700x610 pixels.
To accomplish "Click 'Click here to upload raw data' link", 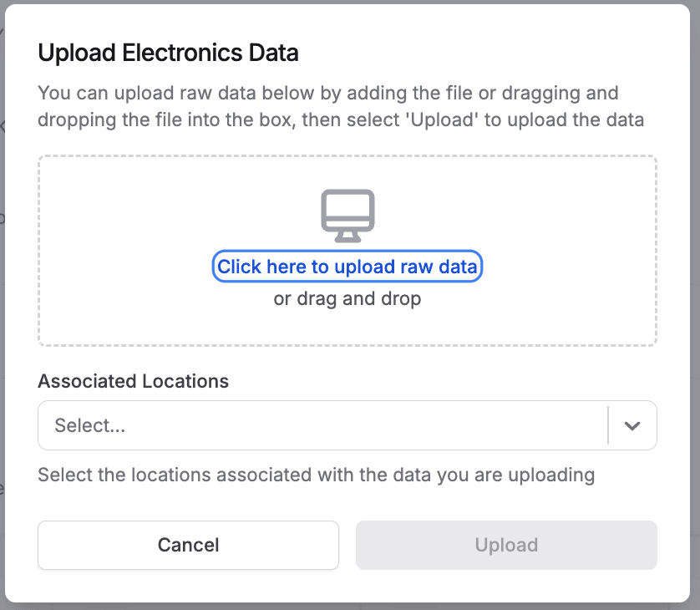I will (347, 267).
